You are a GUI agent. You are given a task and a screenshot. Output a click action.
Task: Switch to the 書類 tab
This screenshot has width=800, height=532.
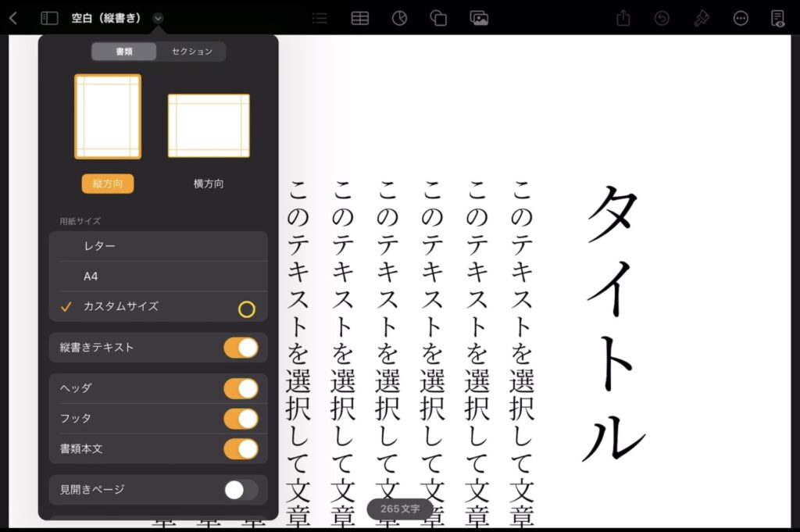[124, 52]
